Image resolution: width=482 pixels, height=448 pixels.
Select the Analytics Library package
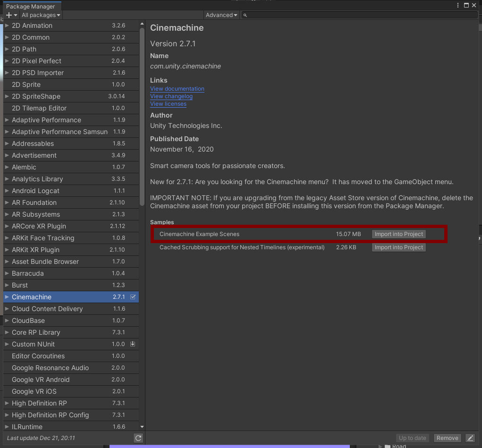click(71, 179)
